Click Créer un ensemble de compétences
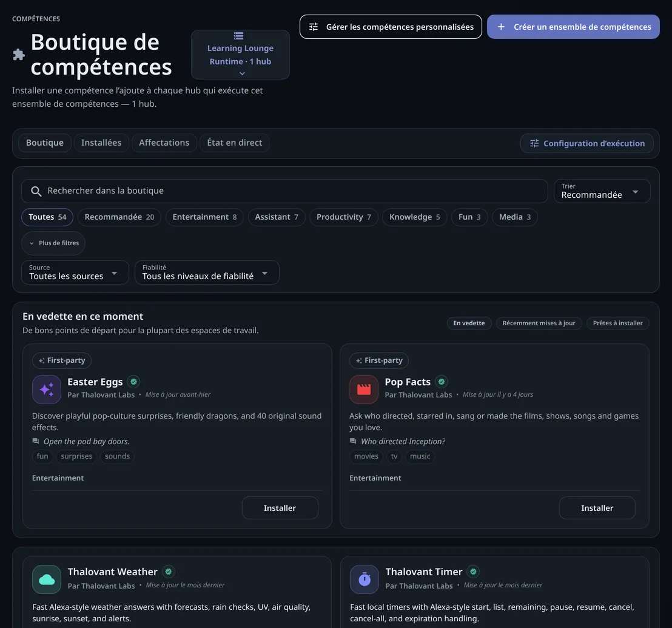Image resolution: width=672 pixels, height=628 pixels. [573, 27]
